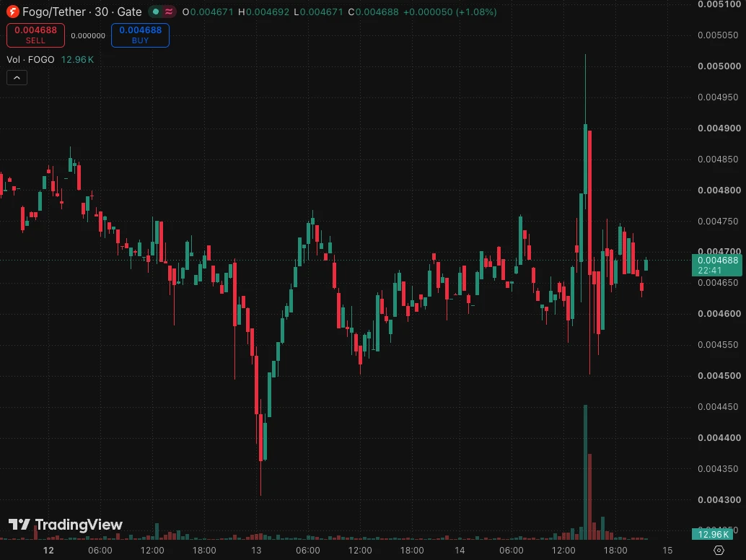
Task: Click the 0.004600 price axis label
Action: click(x=719, y=313)
